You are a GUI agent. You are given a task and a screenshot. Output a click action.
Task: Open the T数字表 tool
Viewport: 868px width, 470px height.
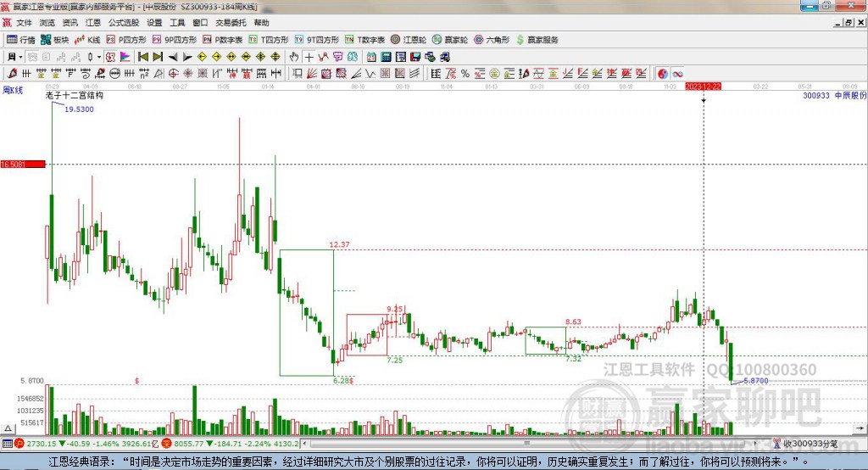(364, 40)
